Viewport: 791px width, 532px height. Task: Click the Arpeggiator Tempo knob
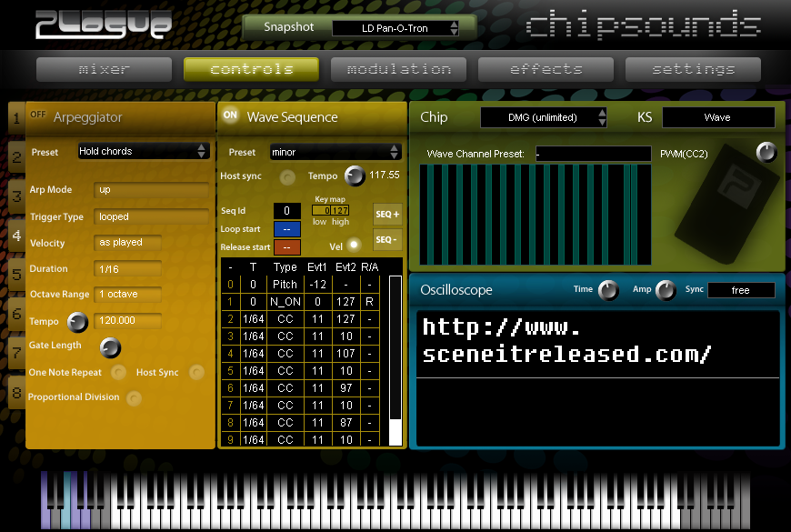[77, 322]
